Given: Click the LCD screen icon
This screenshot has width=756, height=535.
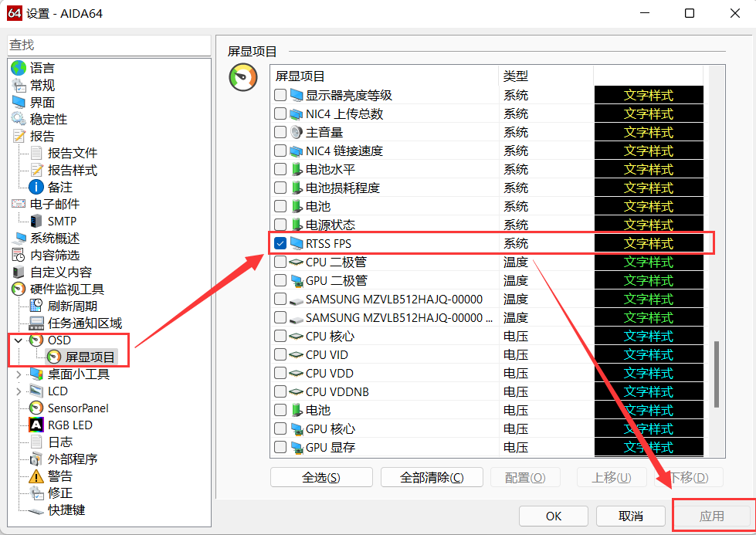Looking at the screenshot, I should coord(36,391).
